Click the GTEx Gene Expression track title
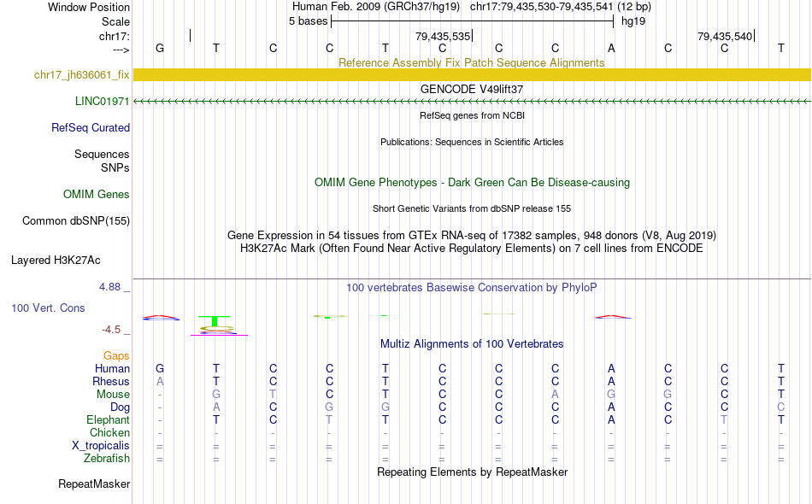 (472, 236)
